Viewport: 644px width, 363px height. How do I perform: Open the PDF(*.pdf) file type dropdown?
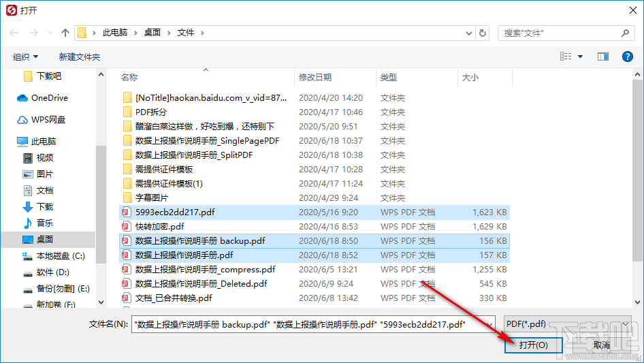coord(568,324)
